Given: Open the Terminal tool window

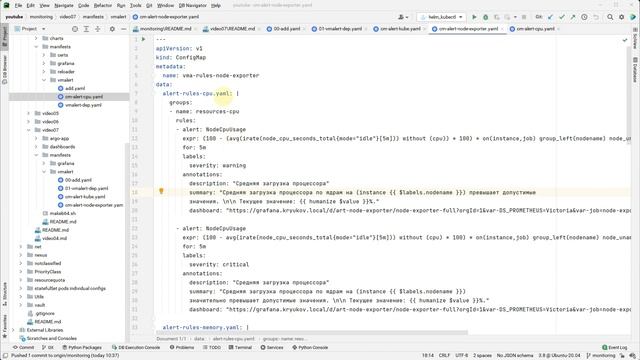Looking at the screenshot, I should pyautogui.click(x=240, y=348).
